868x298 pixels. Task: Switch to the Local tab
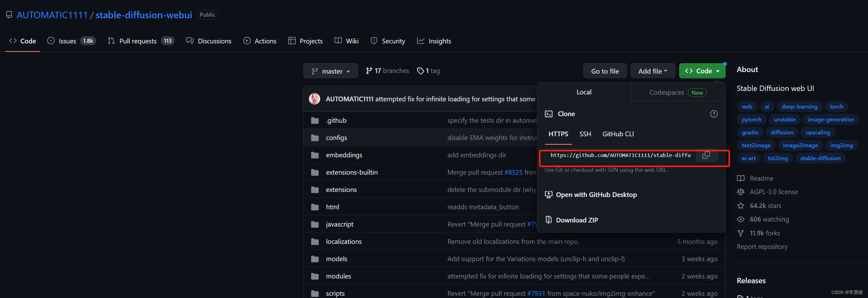point(584,92)
